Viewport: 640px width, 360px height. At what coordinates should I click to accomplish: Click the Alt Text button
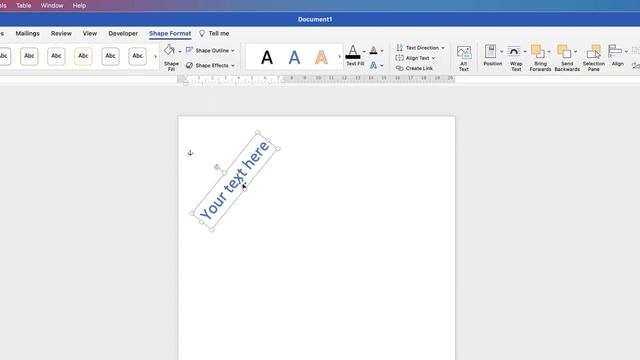464,58
